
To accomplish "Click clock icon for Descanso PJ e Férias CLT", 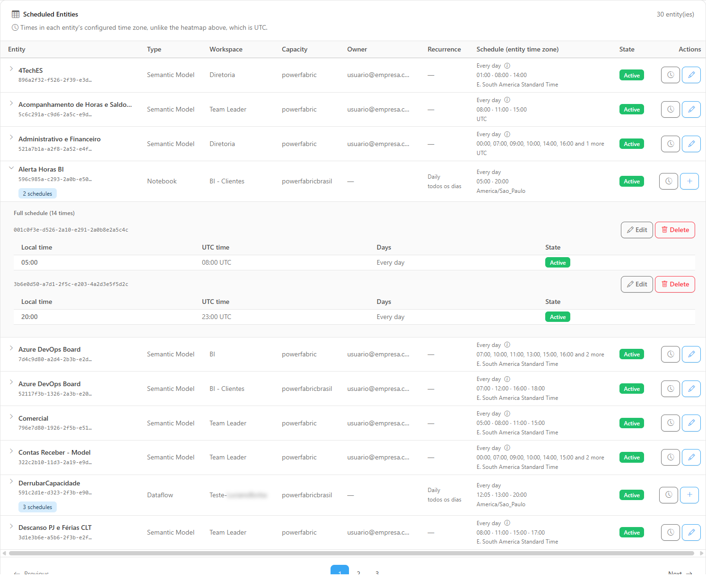I will pyautogui.click(x=670, y=532).
